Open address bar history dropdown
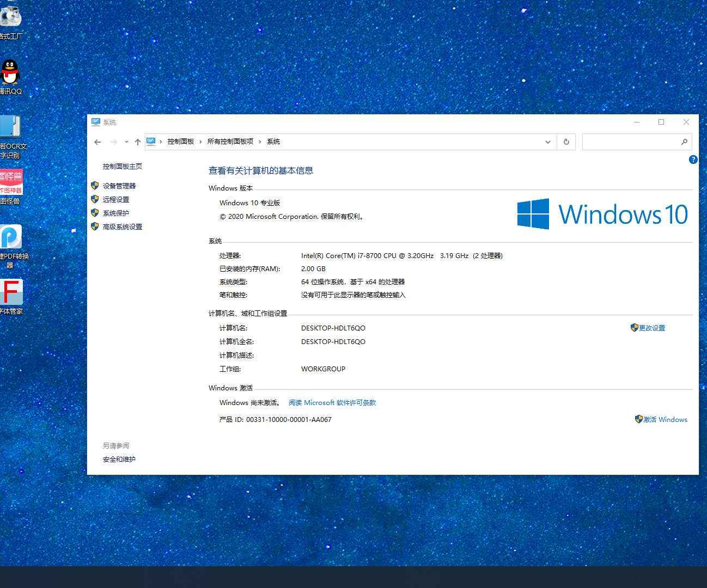 click(x=548, y=142)
